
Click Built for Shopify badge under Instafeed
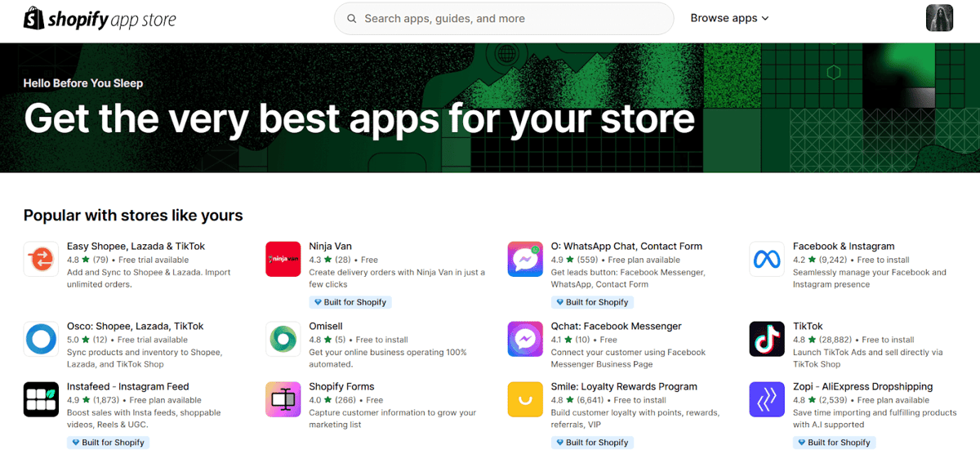point(108,443)
